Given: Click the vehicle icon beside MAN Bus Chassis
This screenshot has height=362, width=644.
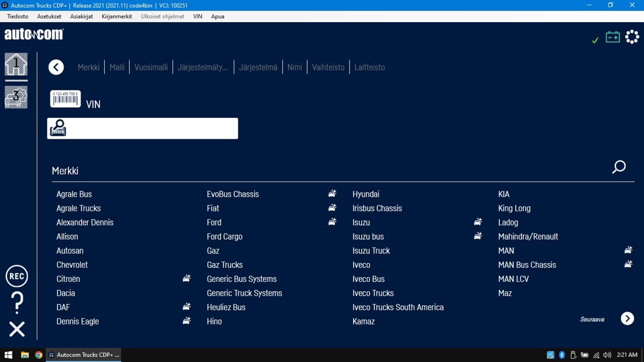Looking at the screenshot, I should [628, 264].
